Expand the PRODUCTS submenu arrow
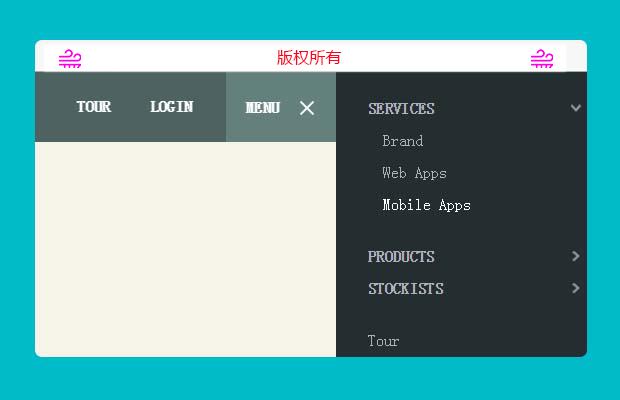Viewport: 620px width, 400px height. tap(575, 256)
